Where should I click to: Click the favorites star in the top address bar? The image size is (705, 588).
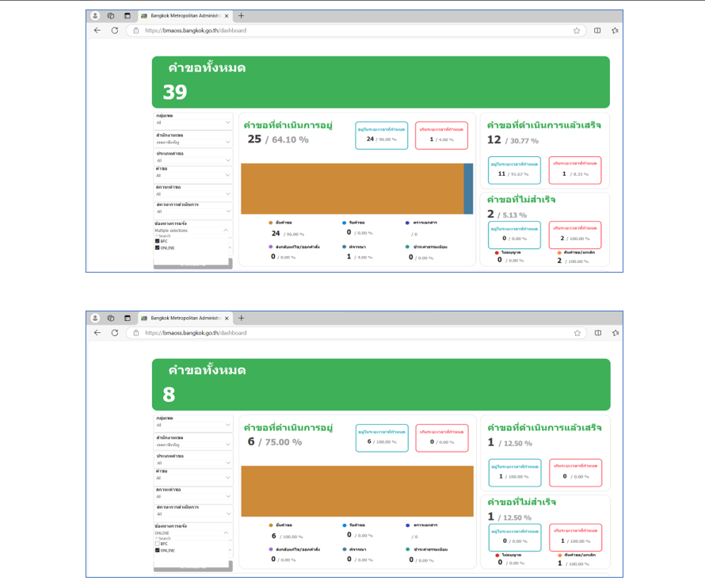click(x=577, y=30)
